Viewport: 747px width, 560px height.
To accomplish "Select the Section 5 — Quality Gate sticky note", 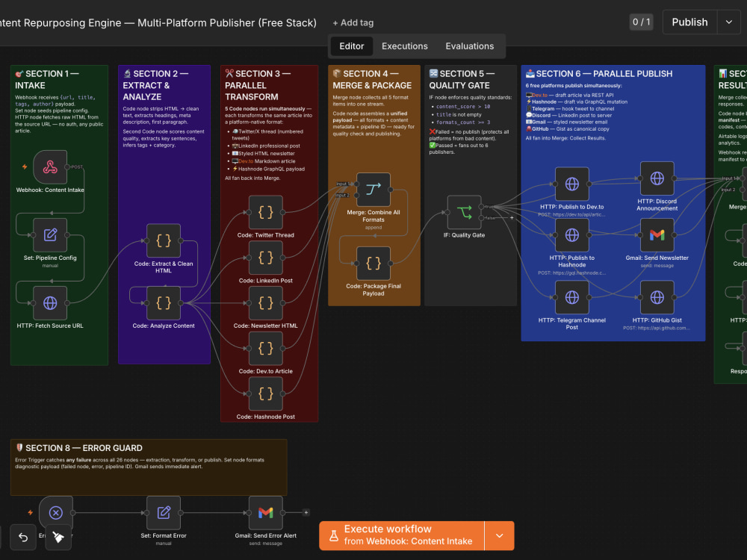I will [471, 185].
